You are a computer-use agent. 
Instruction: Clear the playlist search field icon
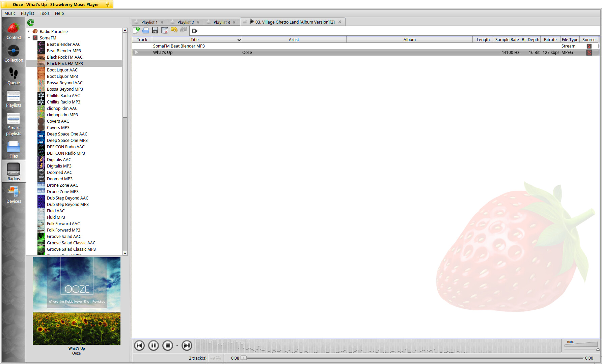click(x=194, y=31)
